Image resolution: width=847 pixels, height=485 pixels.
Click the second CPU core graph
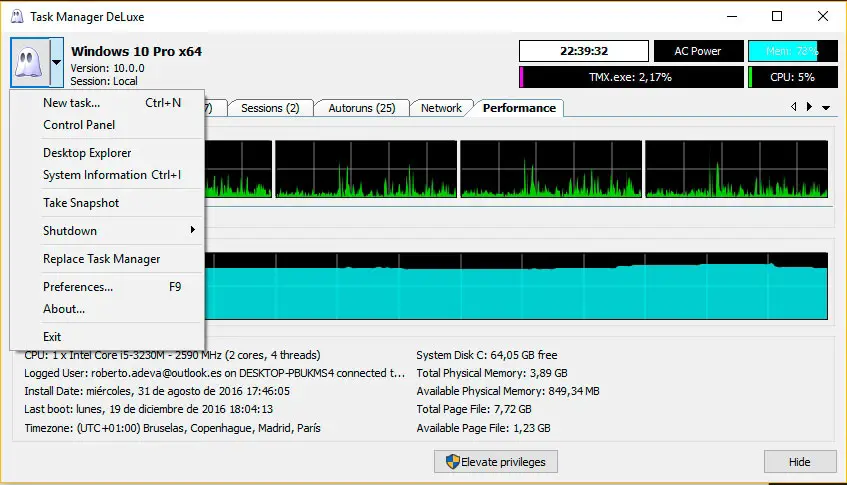[366, 169]
